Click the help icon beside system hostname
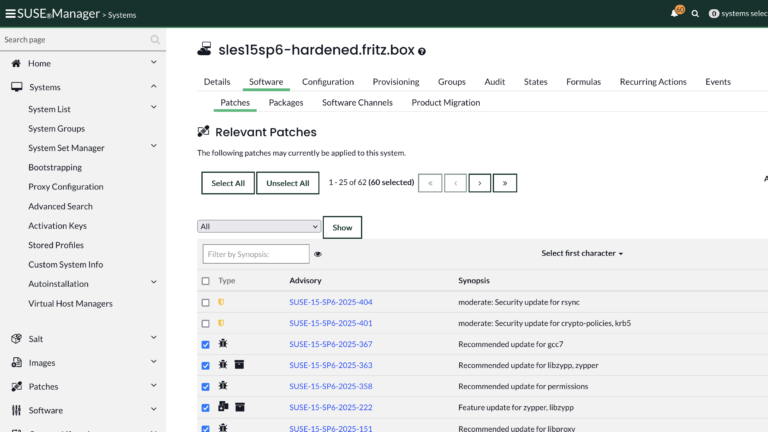The height and width of the screenshot is (432, 768). point(422,51)
